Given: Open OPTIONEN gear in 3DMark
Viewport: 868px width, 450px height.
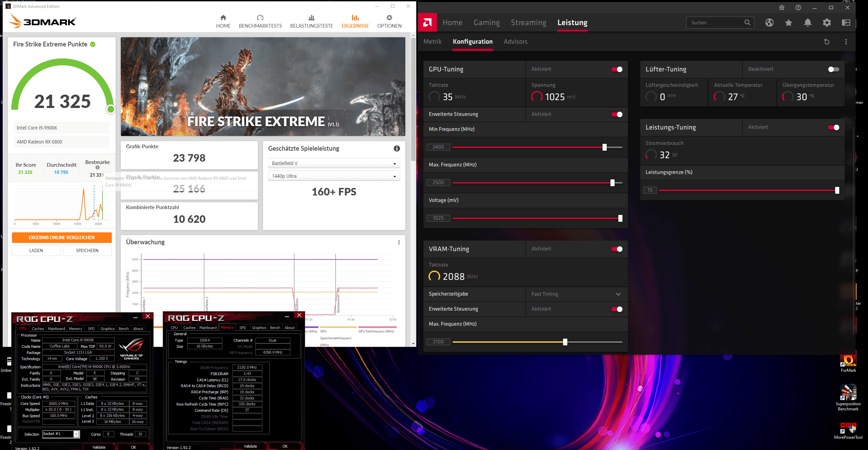Looking at the screenshot, I should pos(389,18).
